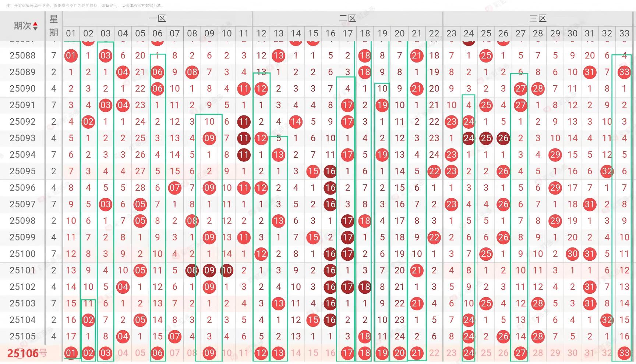Sort the table by 期次 header
Screen dimensions: 636x364
click(x=22, y=26)
